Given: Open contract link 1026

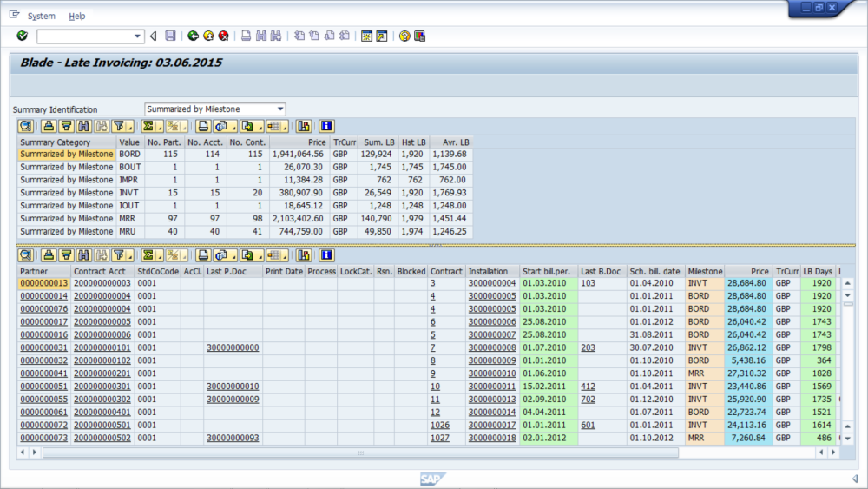Looking at the screenshot, I should coord(440,426).
